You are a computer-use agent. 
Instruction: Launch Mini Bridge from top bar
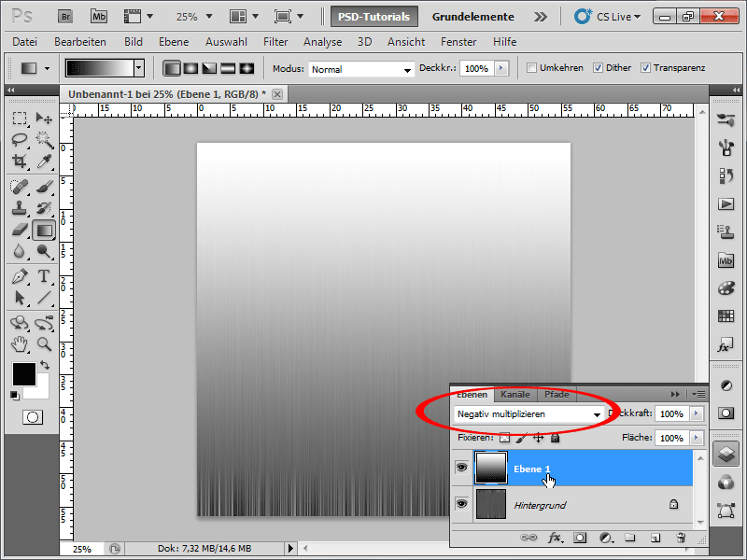pyautogui.click(x=99, y=17)
